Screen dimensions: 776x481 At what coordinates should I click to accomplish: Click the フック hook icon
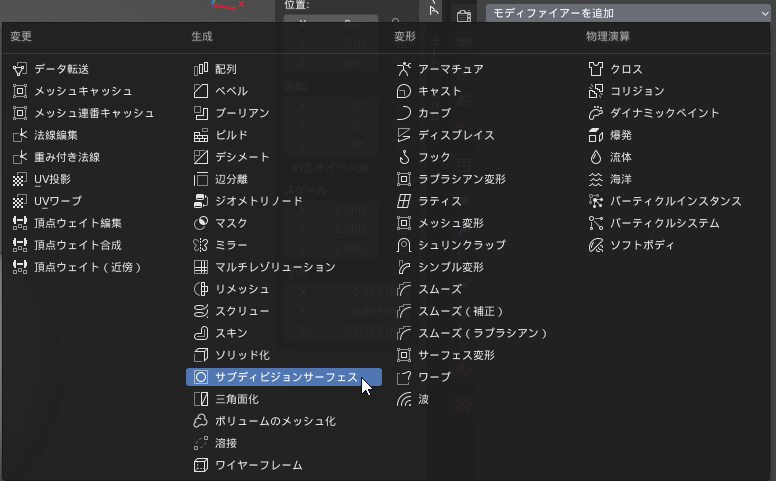[x=404, y=157]
